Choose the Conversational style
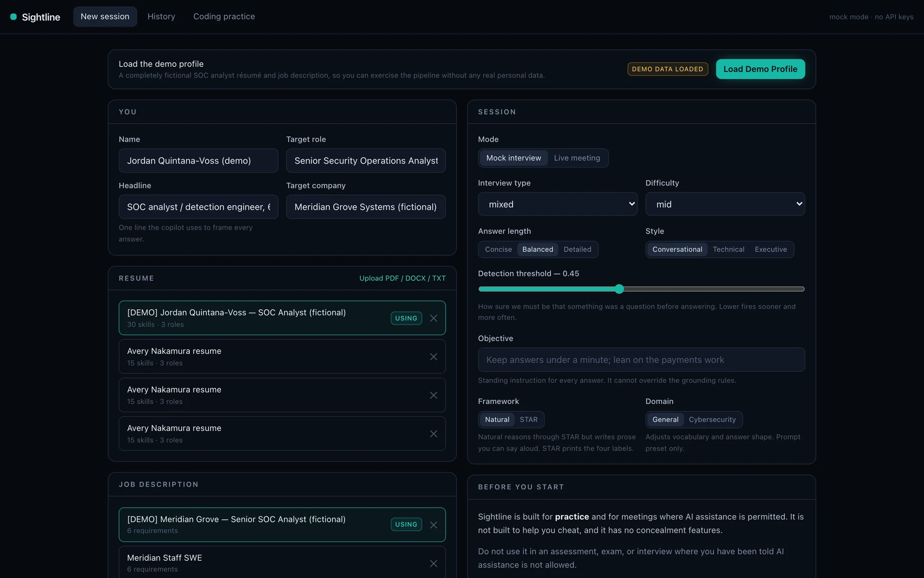Viewport: 924px width, 578px height. tap(677, 249)
